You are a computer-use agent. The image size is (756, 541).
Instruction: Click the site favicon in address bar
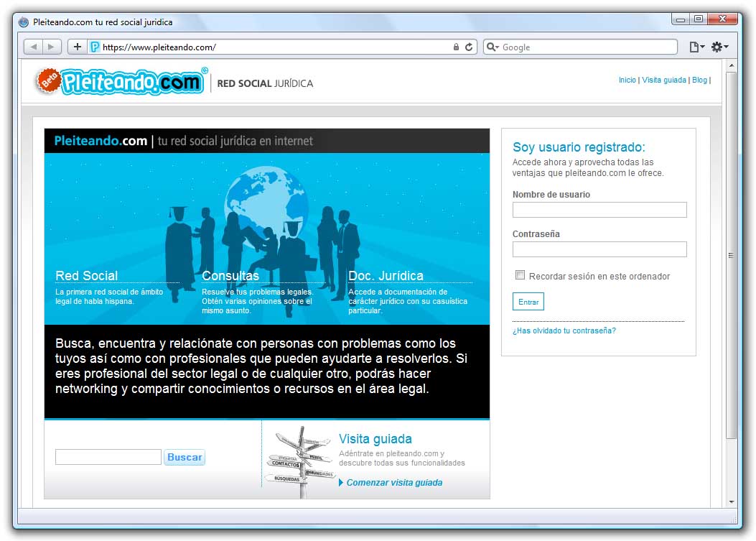point(95,47)
